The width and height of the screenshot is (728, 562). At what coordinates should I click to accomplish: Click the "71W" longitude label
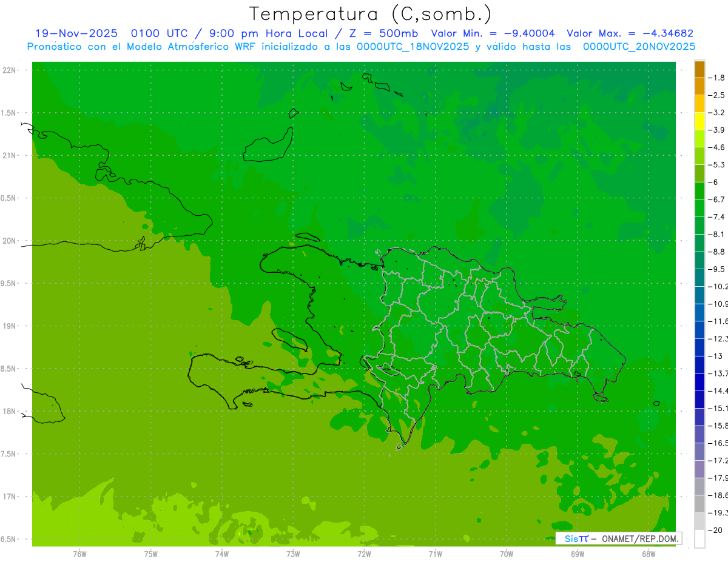coord(435,554)
